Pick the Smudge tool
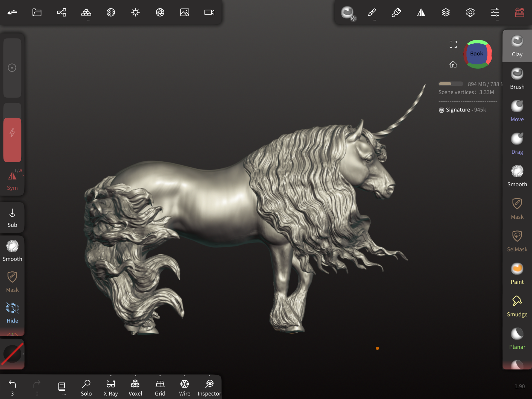The width and height of the screenshot is (532, 399). point(517,306)
